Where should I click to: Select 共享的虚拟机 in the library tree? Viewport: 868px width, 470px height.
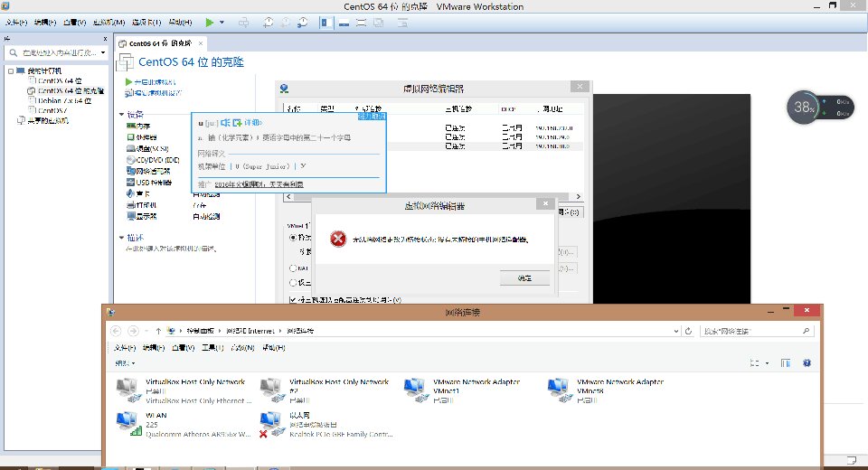click(x=48, y=121)
